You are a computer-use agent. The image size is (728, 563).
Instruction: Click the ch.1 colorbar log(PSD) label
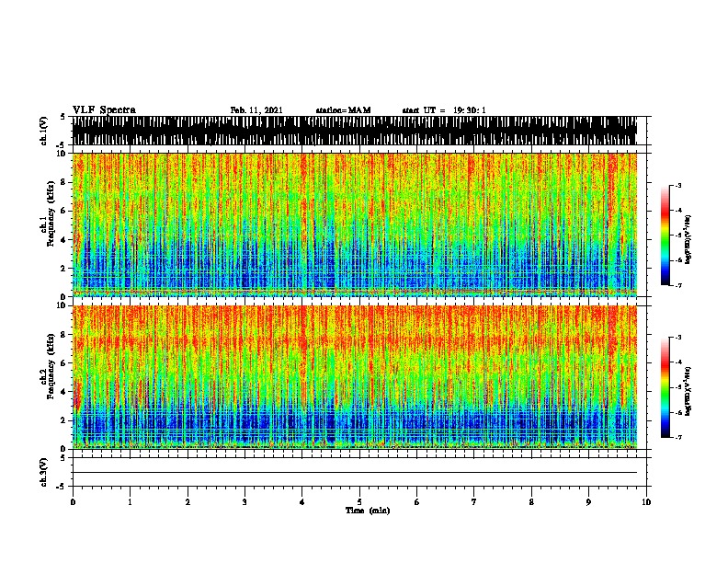click(x=688, y=240)
